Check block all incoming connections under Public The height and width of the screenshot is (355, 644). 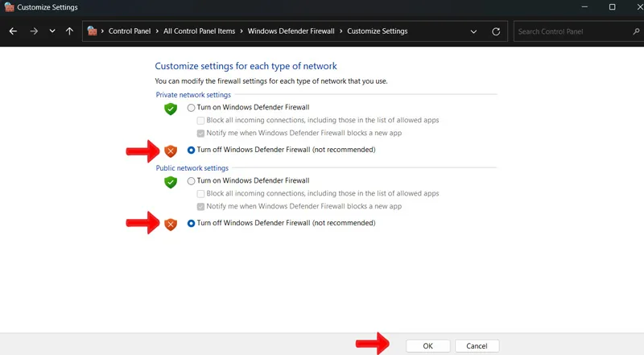[200, 193]
